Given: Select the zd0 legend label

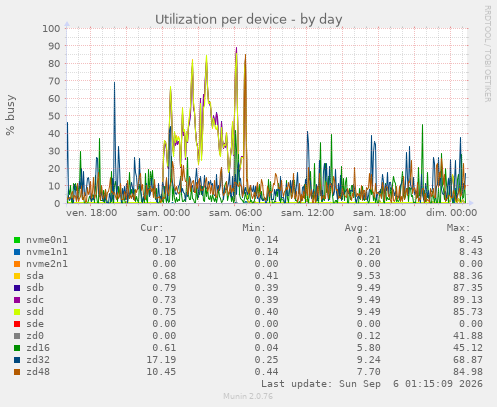Looking at the screenshot, I should pos(35,336).
